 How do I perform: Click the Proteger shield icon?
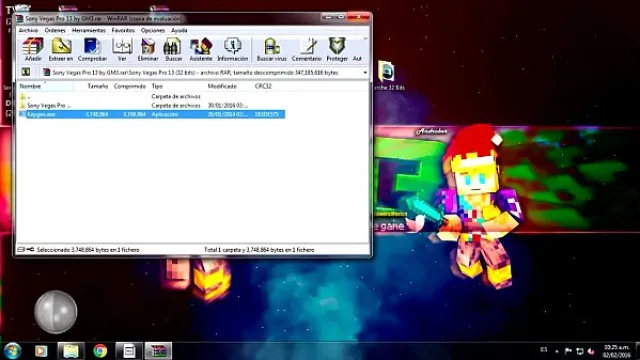click(x=337, y=49)
